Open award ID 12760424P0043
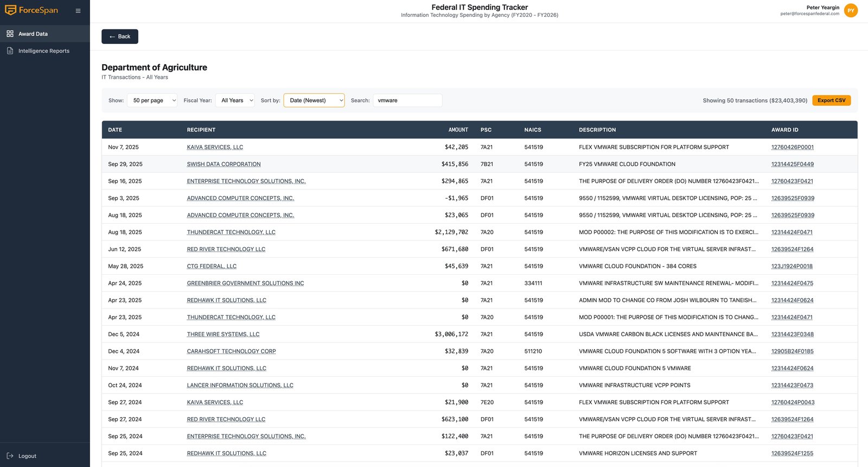Viewport: 868px width, 467px height. [793, 402]
